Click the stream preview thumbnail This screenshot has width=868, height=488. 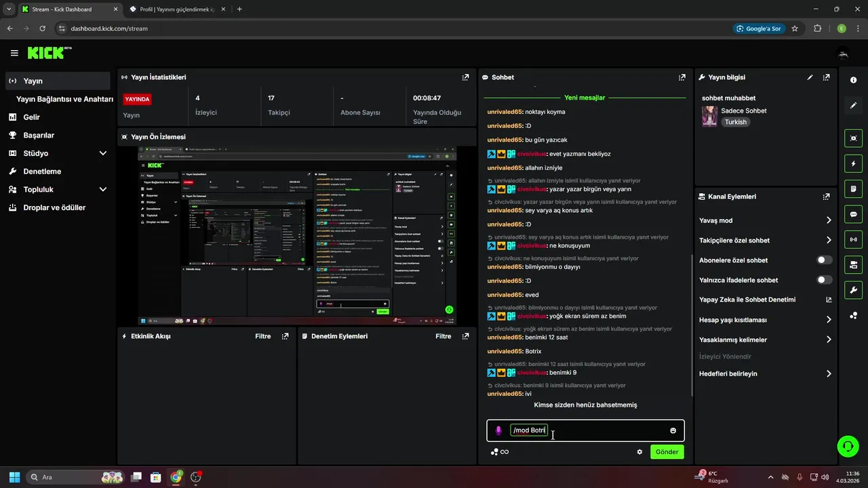297,235
